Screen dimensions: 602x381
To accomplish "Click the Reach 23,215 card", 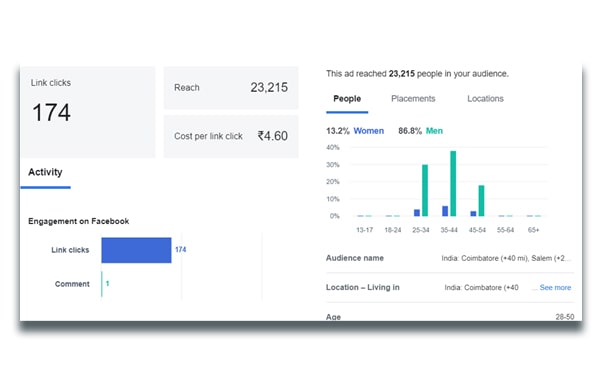I will click(x=231, y=88).
